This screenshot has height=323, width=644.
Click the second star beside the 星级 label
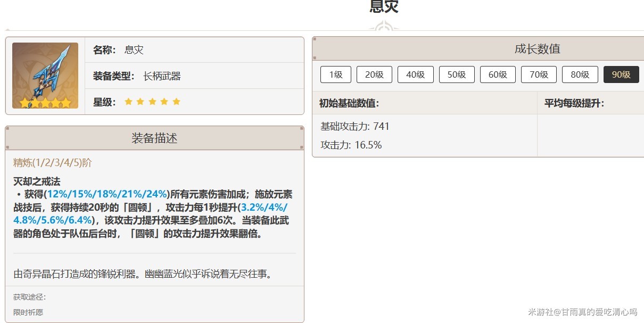(x=141, y=101)
